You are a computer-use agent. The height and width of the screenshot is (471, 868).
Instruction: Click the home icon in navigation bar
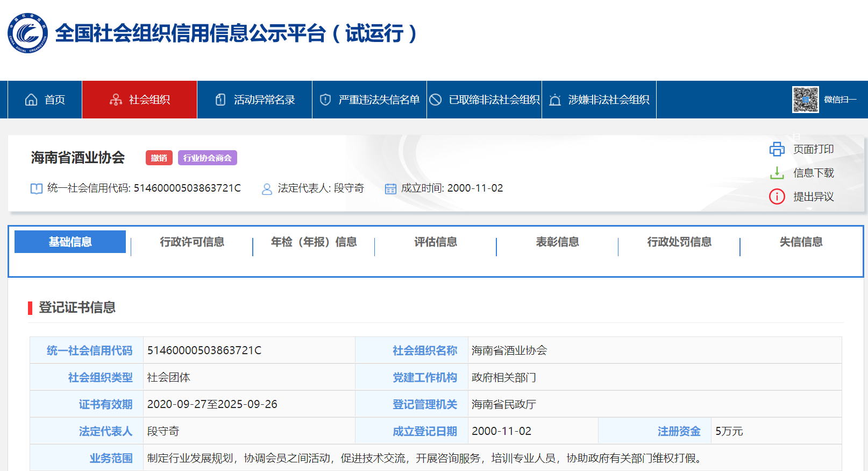click(x=31, y=100)
